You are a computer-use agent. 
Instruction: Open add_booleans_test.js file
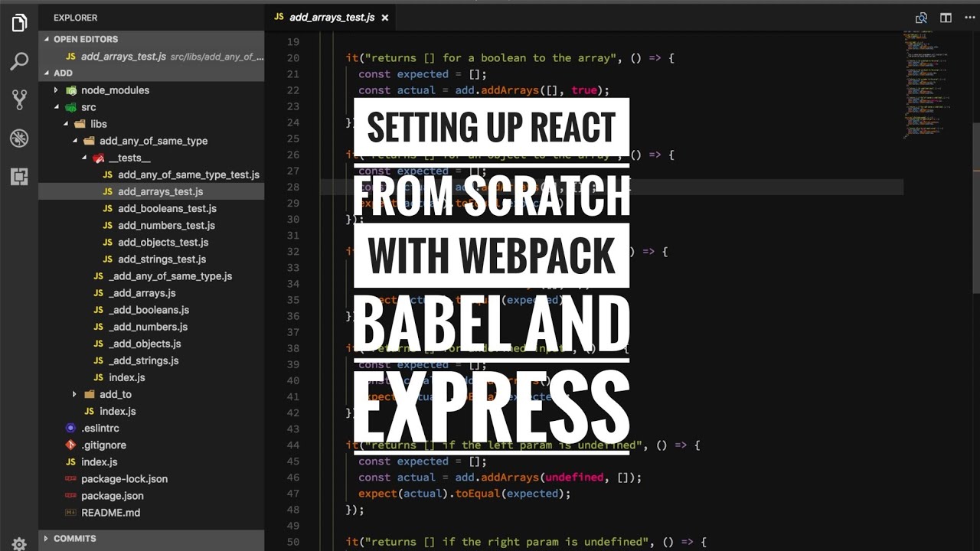152,208
